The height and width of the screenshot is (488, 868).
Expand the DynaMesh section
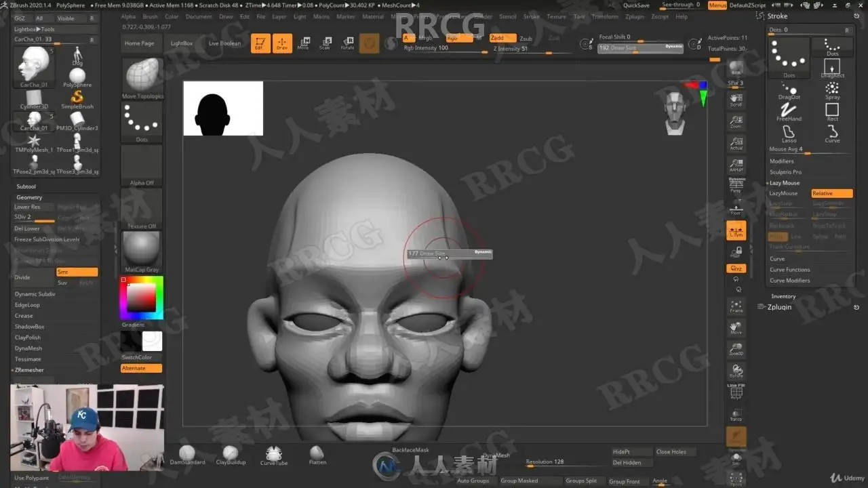click(x=28, y=348)
